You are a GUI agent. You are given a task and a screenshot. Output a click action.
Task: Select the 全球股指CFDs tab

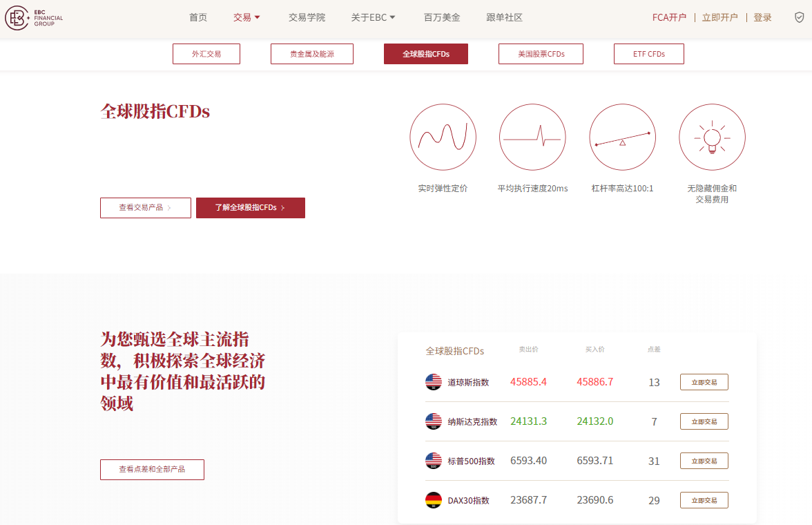coord(425,54)
